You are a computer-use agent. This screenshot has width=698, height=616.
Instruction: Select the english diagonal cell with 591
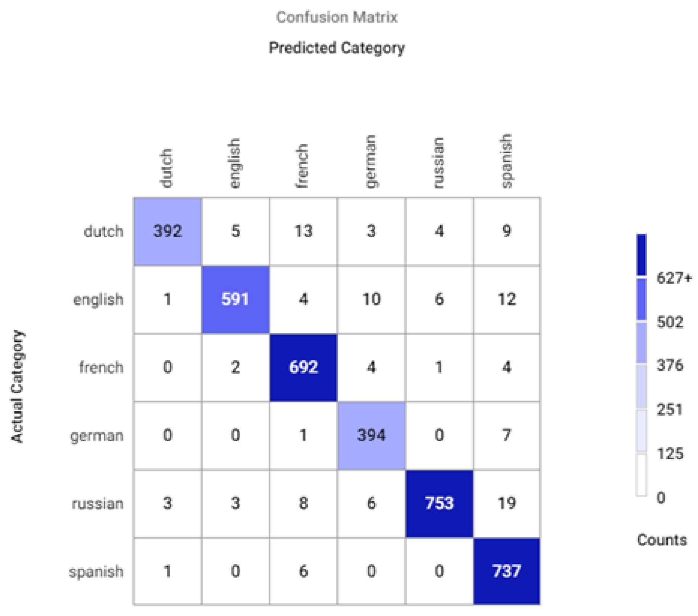coord(235,299)
